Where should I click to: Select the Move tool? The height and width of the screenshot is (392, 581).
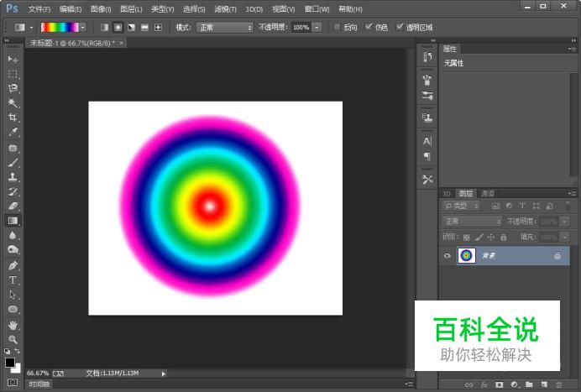pos(13,60)
